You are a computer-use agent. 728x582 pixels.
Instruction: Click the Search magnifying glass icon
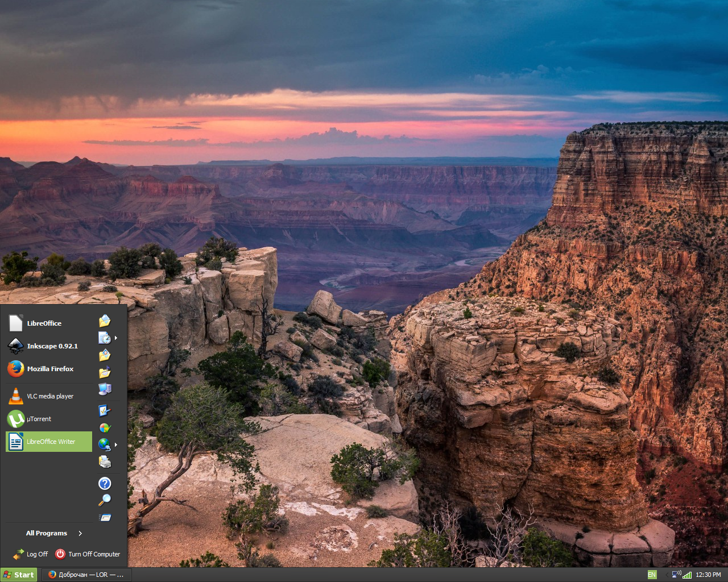click(x=105, y=500)
